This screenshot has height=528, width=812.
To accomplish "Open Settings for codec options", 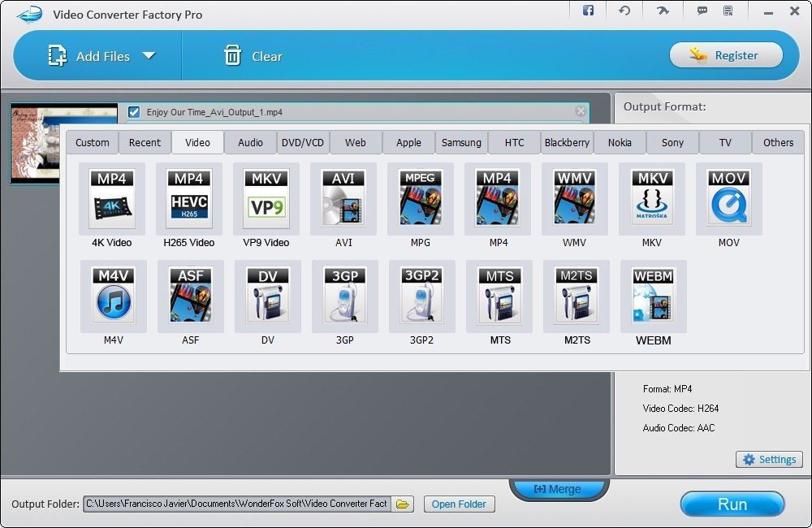I will pos(768,459).
